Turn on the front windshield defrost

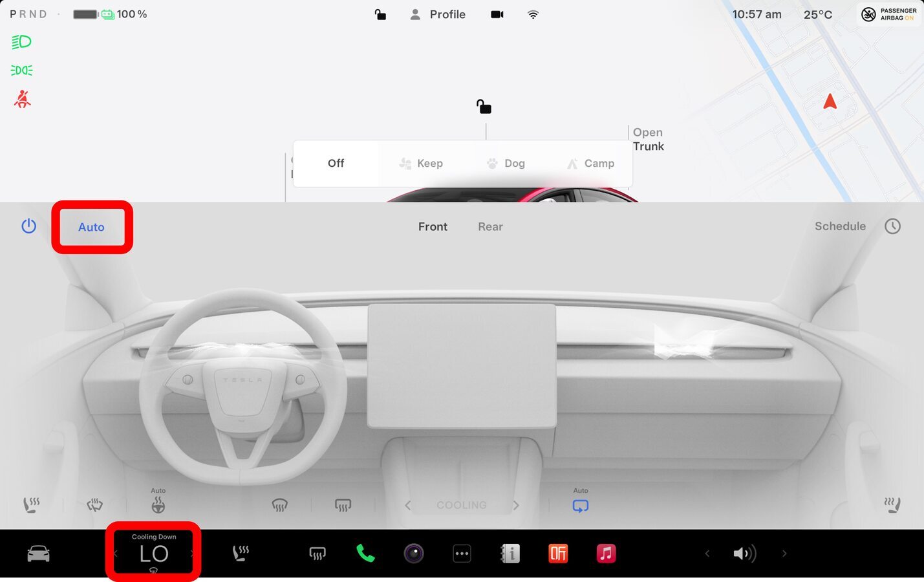(279, 505)
